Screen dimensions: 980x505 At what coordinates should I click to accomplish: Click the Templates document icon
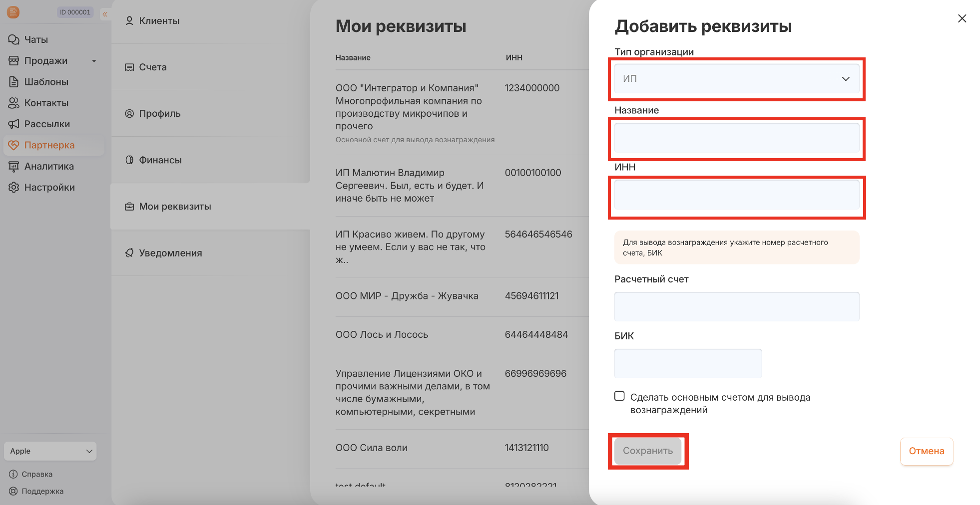pyautogui.click(x=13, y=82)
